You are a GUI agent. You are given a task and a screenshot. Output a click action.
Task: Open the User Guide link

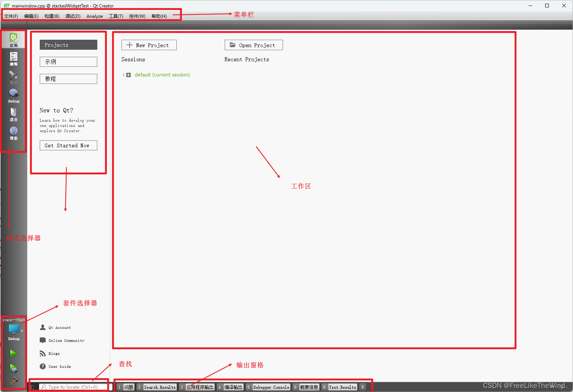tap(60, 367)
